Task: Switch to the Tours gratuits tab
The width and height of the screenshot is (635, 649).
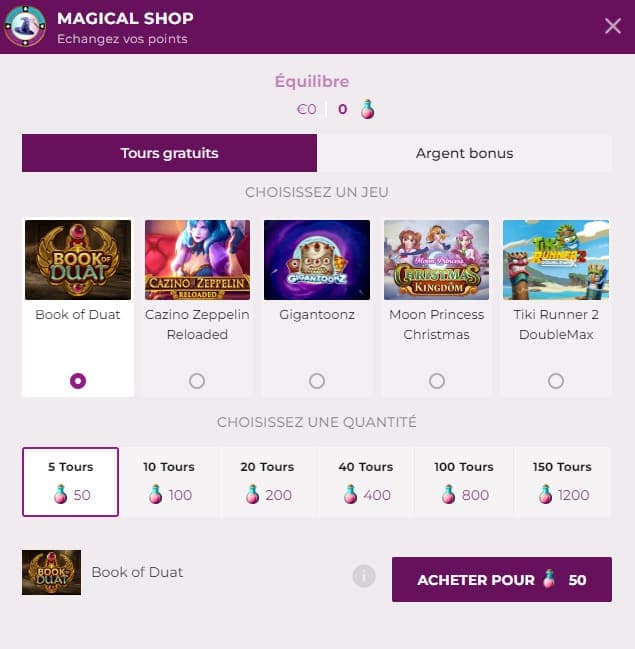Action: point(169,153)
